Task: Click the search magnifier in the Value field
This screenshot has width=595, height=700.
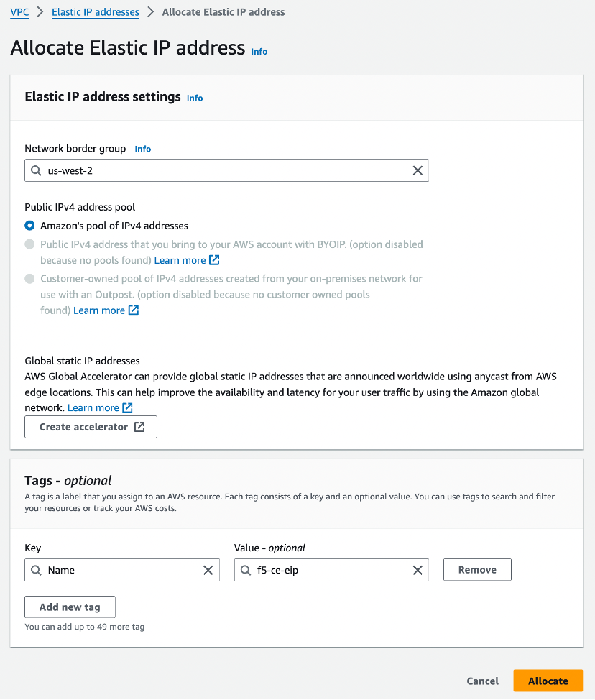Action: point(246,570)
